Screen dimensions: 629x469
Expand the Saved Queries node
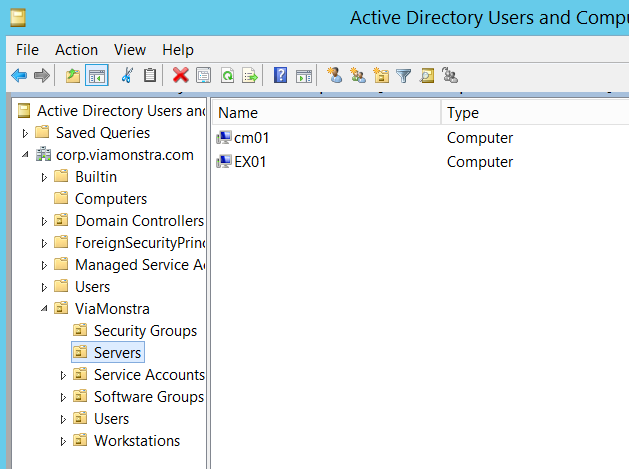(x=25, y=133)
